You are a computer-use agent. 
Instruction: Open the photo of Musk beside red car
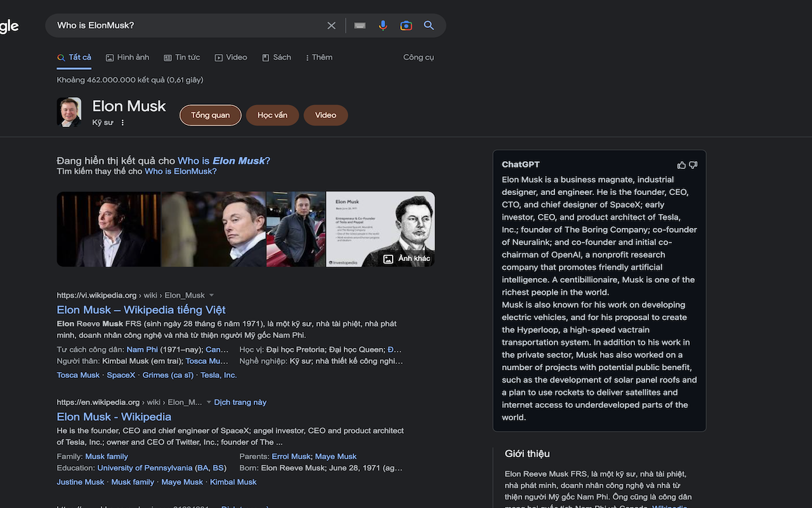click(296, 229)
